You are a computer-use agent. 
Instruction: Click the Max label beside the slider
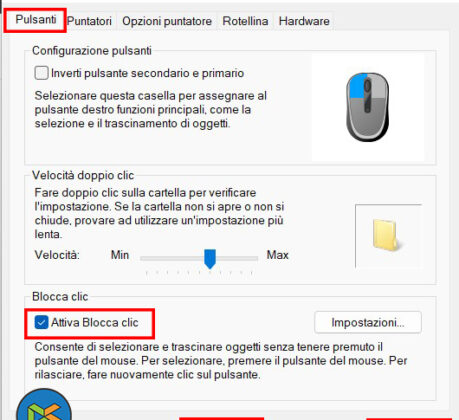tap(278, 255)
